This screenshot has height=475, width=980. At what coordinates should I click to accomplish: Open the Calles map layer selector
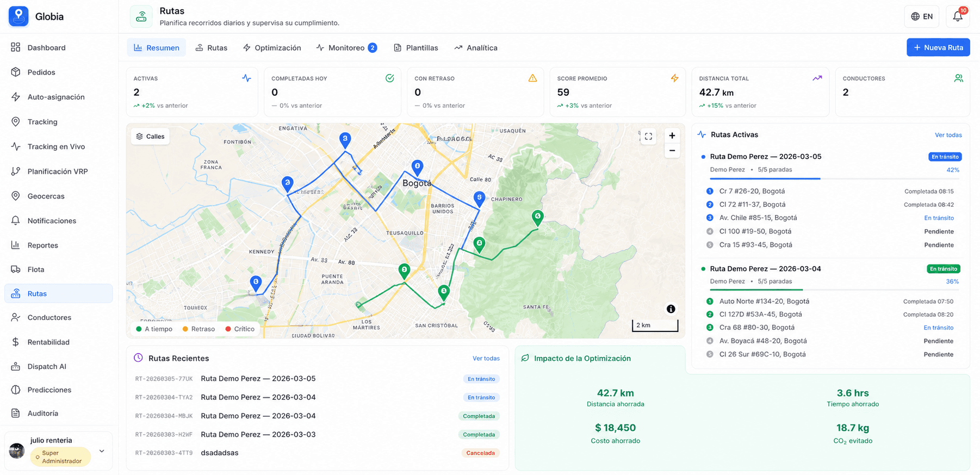point(150,137)
